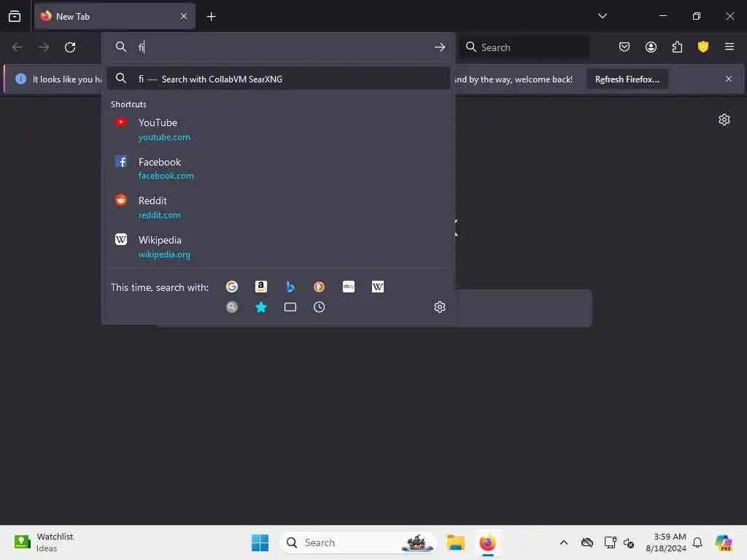Open the Windows Start menu
Viewport: 747px width, 560px height.
260,542
